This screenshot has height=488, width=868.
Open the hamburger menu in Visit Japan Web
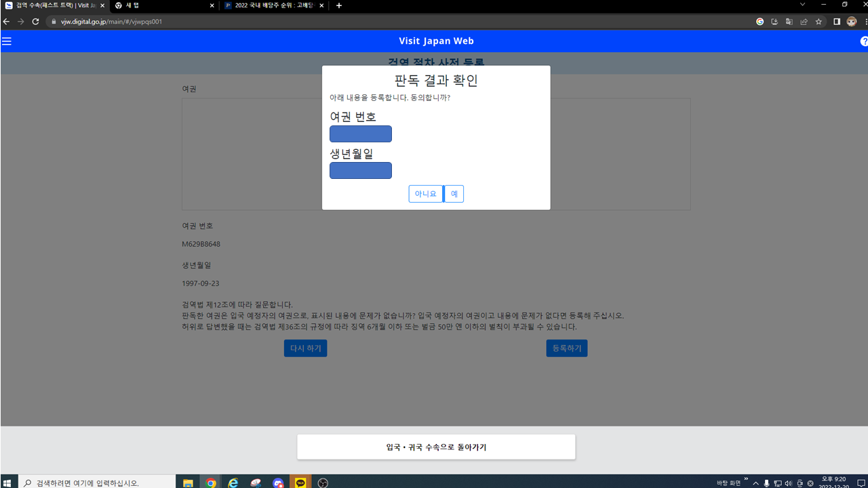click(x=7, y=41)
